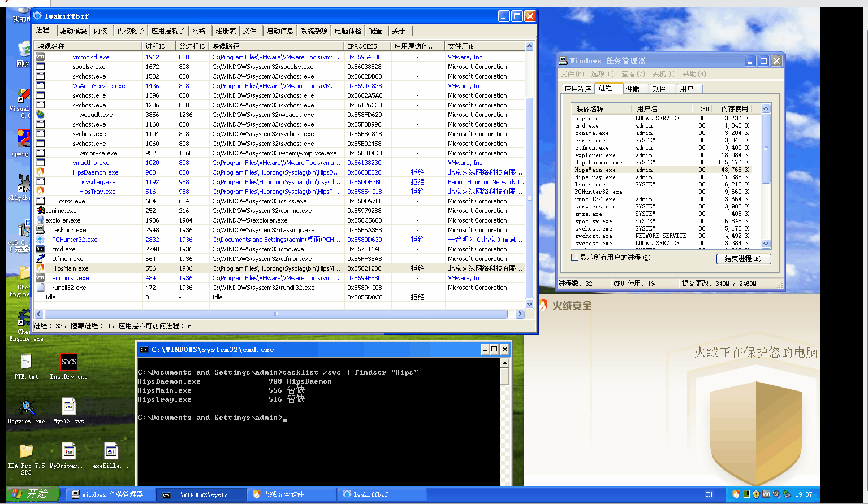868x504 pixels.
Task: Click the VMware Tools system tray icon
Action: pos(765,494)
